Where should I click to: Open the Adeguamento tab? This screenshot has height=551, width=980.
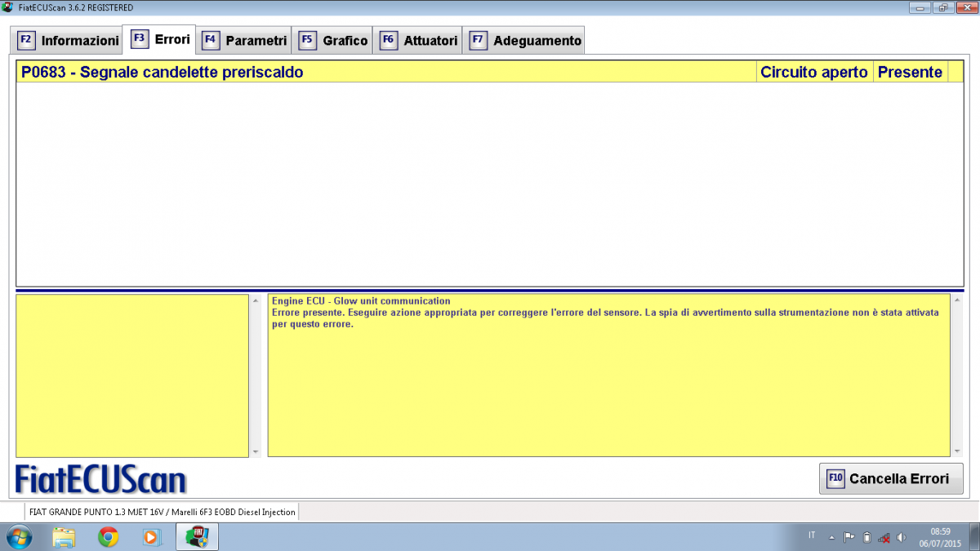pyautogui.click(x=525, y=40)
